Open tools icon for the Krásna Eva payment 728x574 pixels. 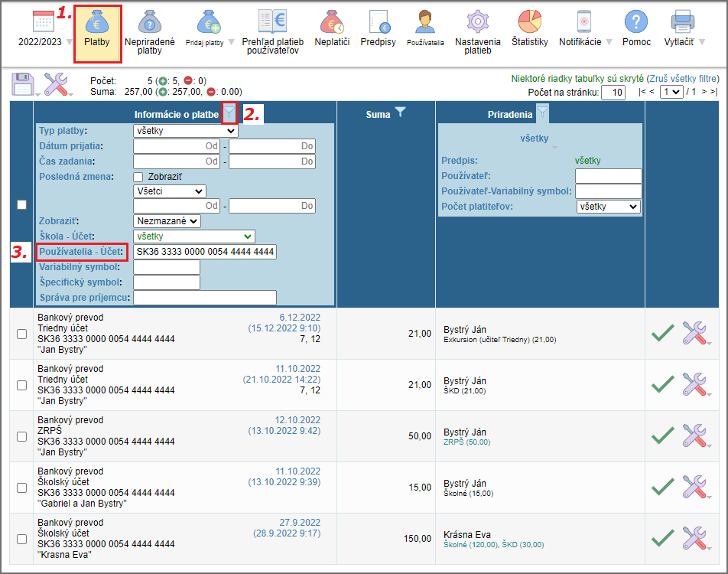pyautogui.click(x=694, y=538)
